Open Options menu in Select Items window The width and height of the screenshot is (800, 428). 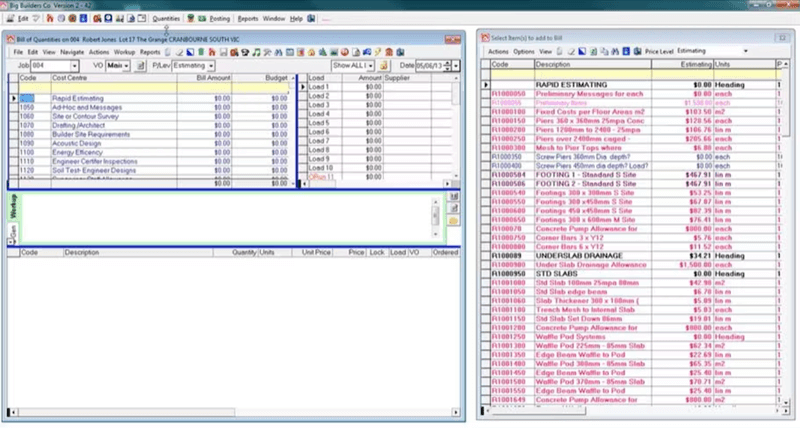pos(523,52)
